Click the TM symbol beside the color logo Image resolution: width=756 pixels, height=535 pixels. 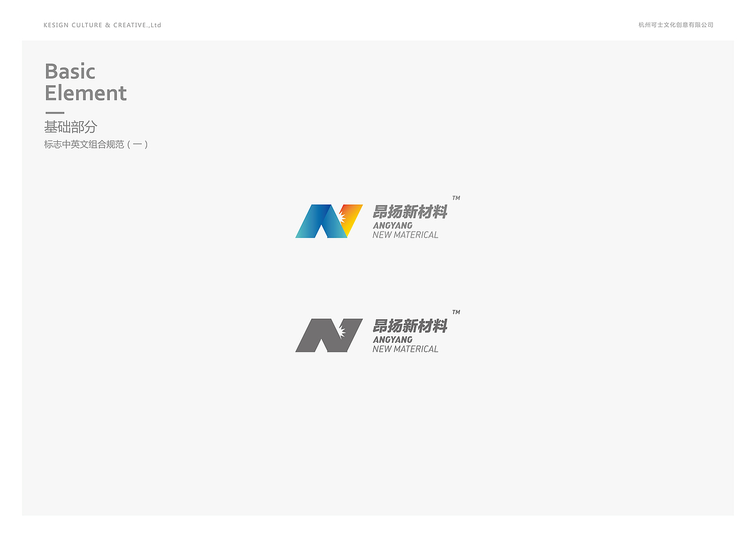pos(456,198)
